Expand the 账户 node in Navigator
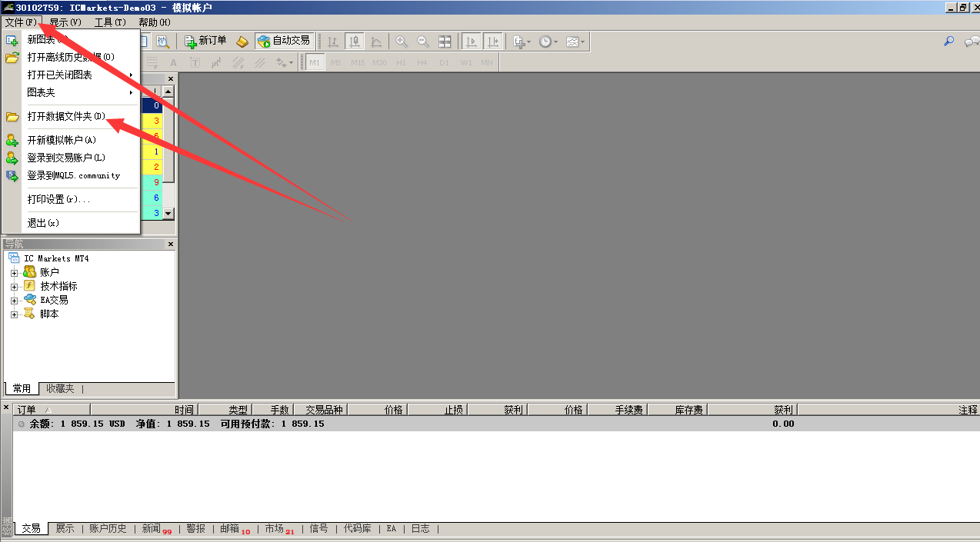The image size is (980, 542). 14,272
